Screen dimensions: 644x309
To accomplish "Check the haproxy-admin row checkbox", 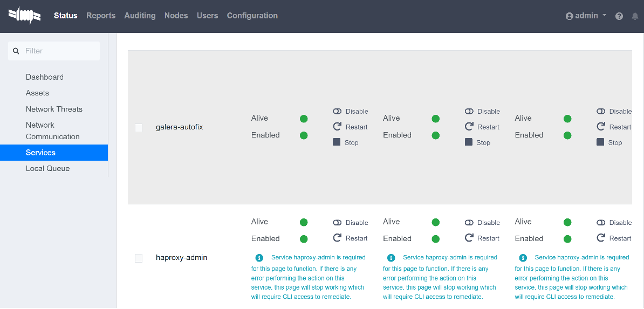I will click(x=139, y=258).
